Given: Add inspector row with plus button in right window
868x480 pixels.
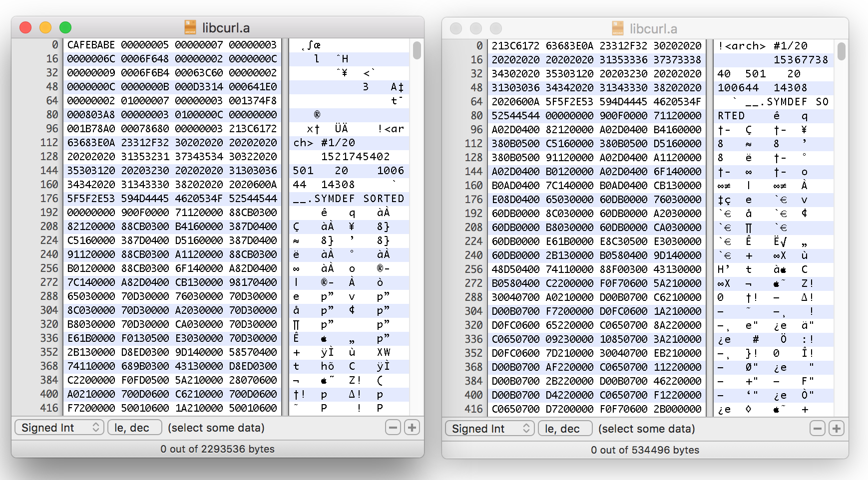Looking at the screenshot, I should [837, 429].
